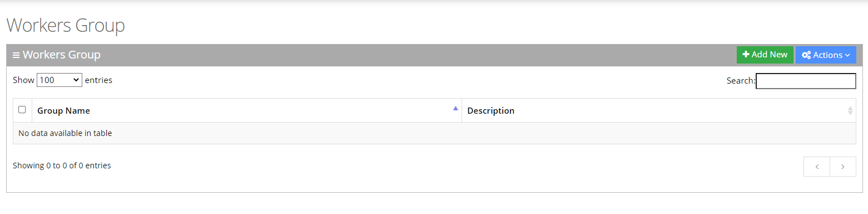
Task: Go to previous page with left chevron
Action: coord(817,167)
